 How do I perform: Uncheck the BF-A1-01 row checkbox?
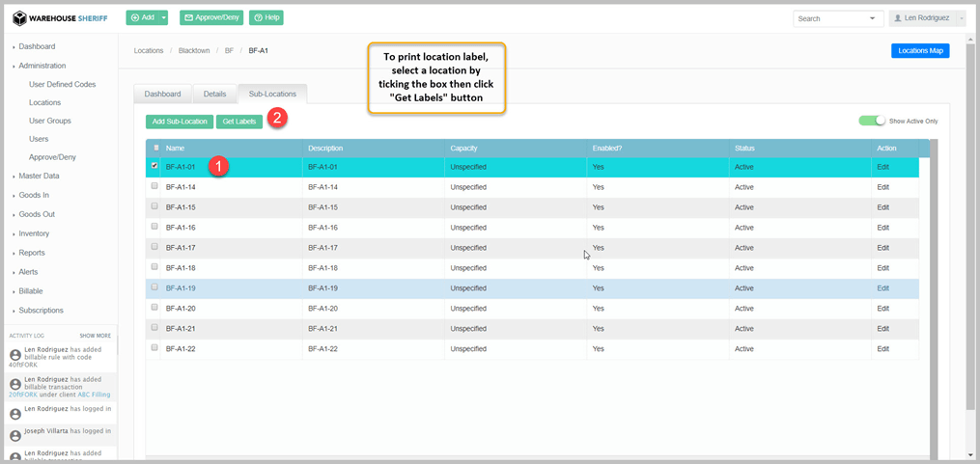154,166
